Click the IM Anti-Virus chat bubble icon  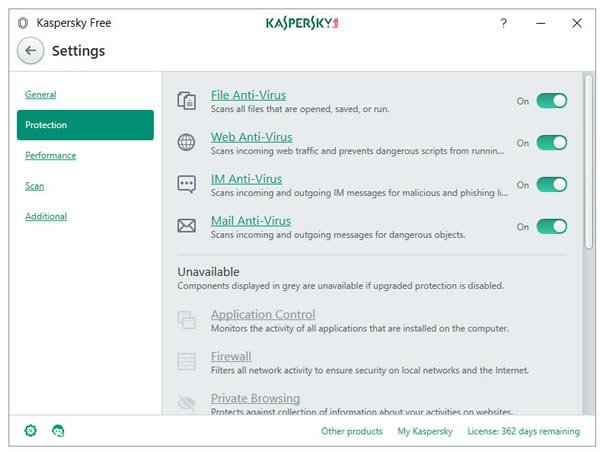tap(186, 184)
